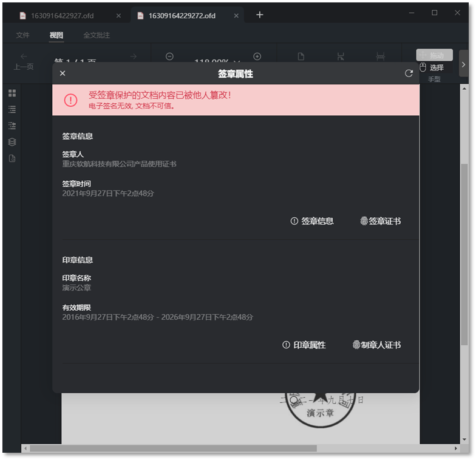Viewport: 476px width, 460px height.
Task: Click warning text 受签章保护的文档内容已被他人篡改
Action: 160,95
